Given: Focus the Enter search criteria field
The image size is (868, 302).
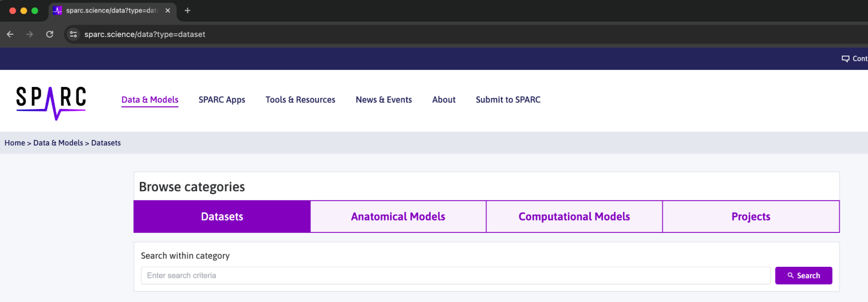Looking at the screenshot, I should point(455,275).
